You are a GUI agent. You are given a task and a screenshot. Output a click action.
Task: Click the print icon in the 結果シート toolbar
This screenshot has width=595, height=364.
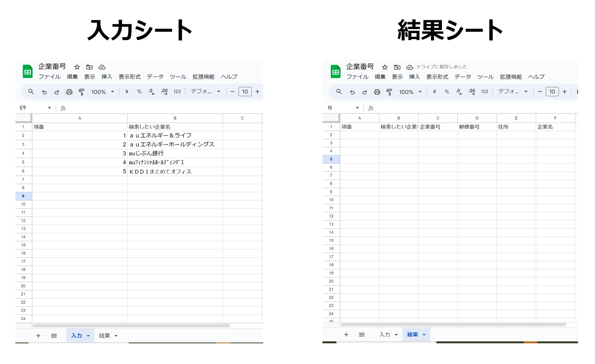[x=377, y=92]
